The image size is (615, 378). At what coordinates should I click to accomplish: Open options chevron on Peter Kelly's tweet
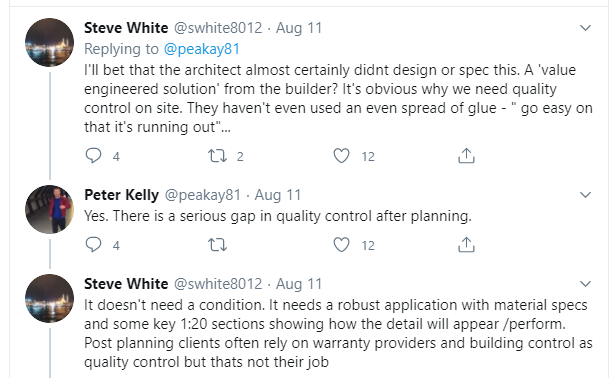pos(585,195)
